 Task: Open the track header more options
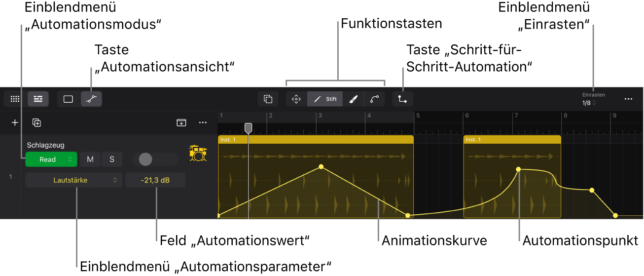pyautogui.click(x=203, y=122)
